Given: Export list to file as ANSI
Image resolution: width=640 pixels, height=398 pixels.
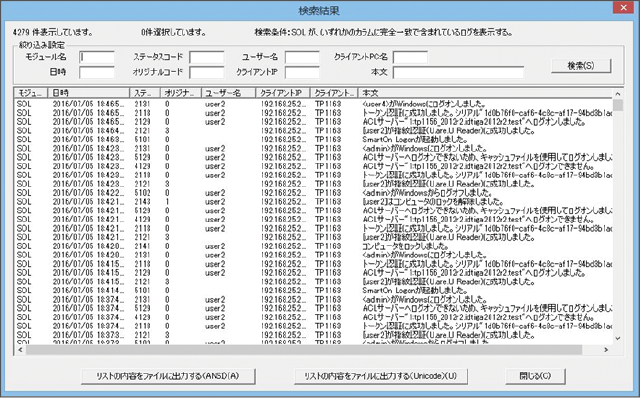Looking at the screenshot, I should pyautogui.click(x=168, y=376).
